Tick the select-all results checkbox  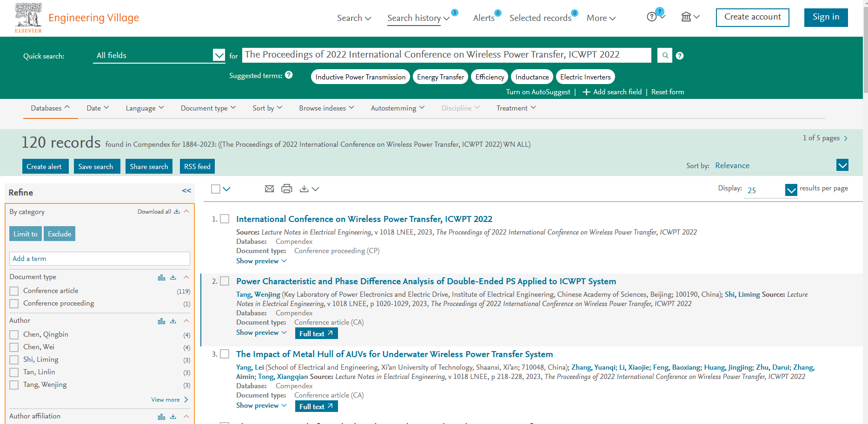pyautogui.click(x=215, y=189)
